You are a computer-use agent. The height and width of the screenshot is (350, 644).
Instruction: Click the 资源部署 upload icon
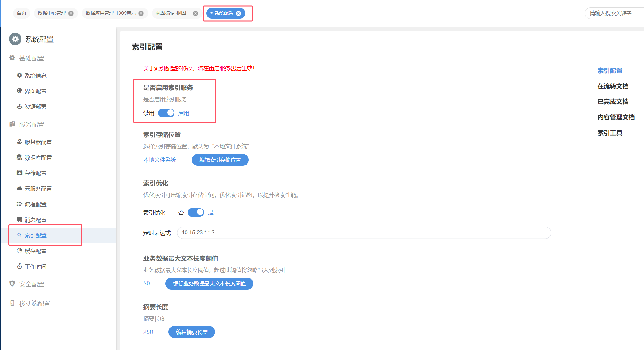[20, 107]
